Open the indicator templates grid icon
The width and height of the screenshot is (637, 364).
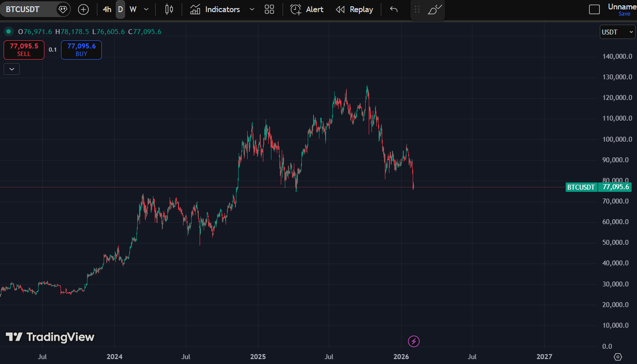tap(270, 9)
